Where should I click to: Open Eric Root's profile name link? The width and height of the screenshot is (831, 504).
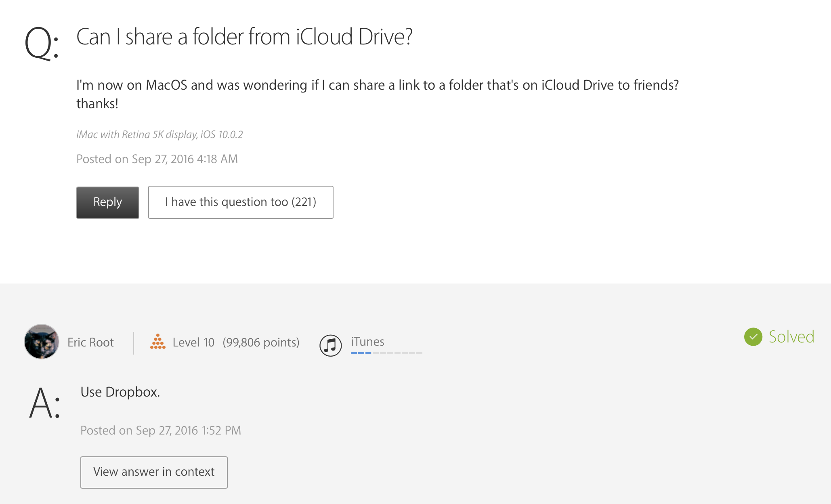[x=90, y=342]
